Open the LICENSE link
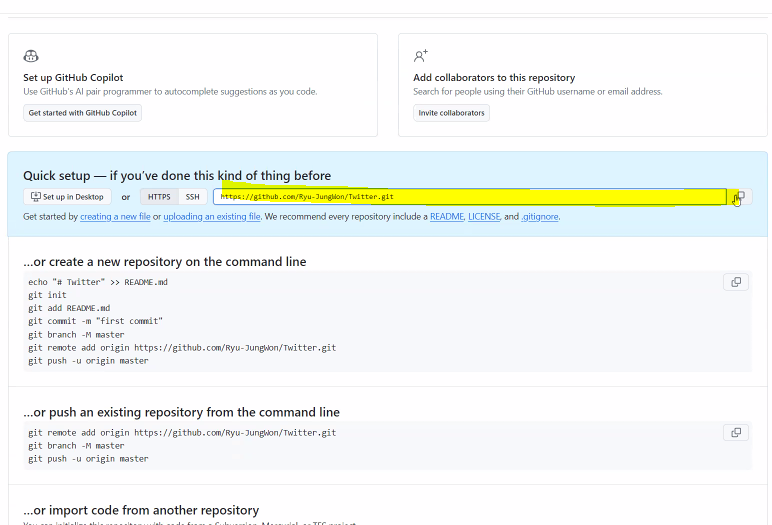 [484, 217]
